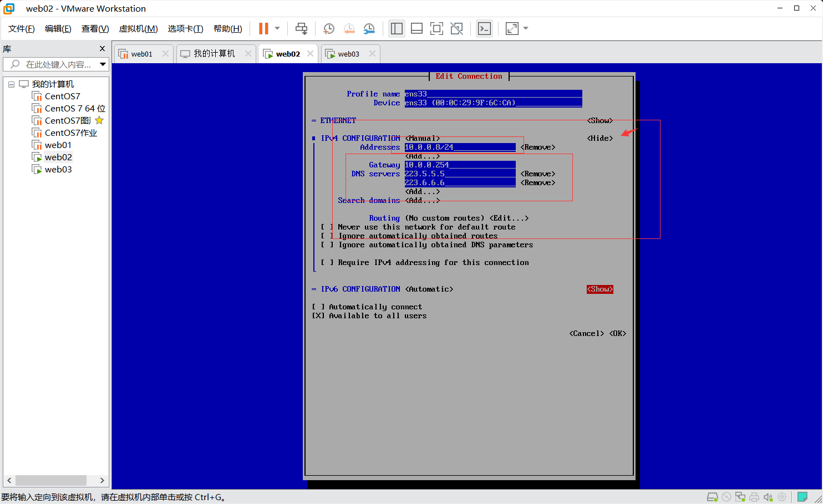Close the 我的计算机 tab

[x=248, y=54]
